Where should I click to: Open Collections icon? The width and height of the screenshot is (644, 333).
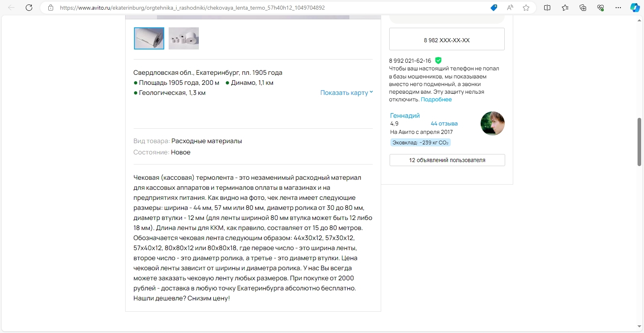pyautogui.click(x=583, y=8)
